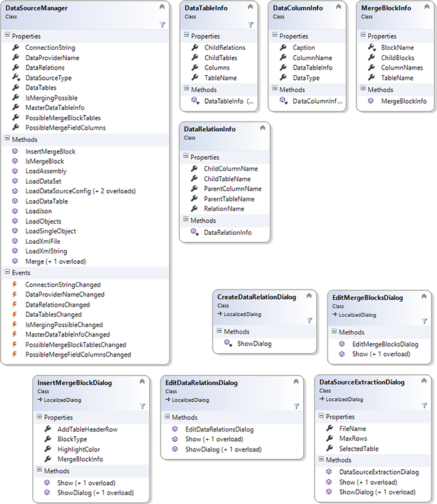437x504 pixels.
Task: Click filter icon in DataTableInfo header
Action: [x=251, y=25]
